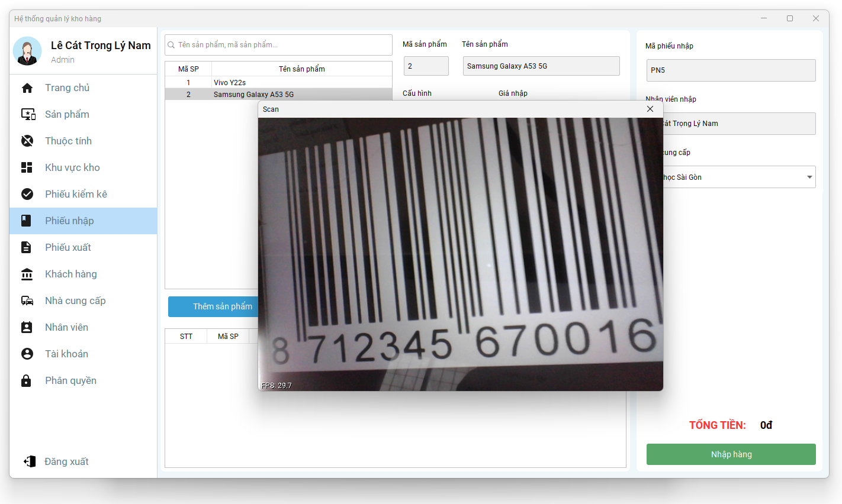Select the Vivo Y22s row
This screenshot has width=842, height=504.
click(278, 82)
